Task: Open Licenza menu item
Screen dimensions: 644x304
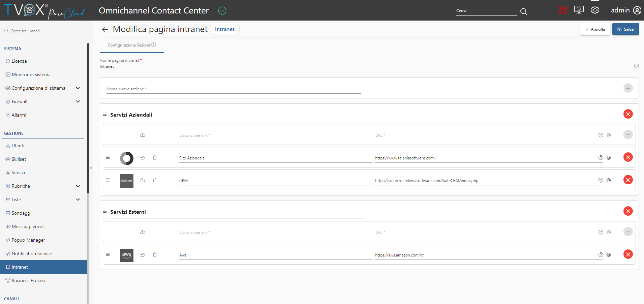Action: [43, 61]
